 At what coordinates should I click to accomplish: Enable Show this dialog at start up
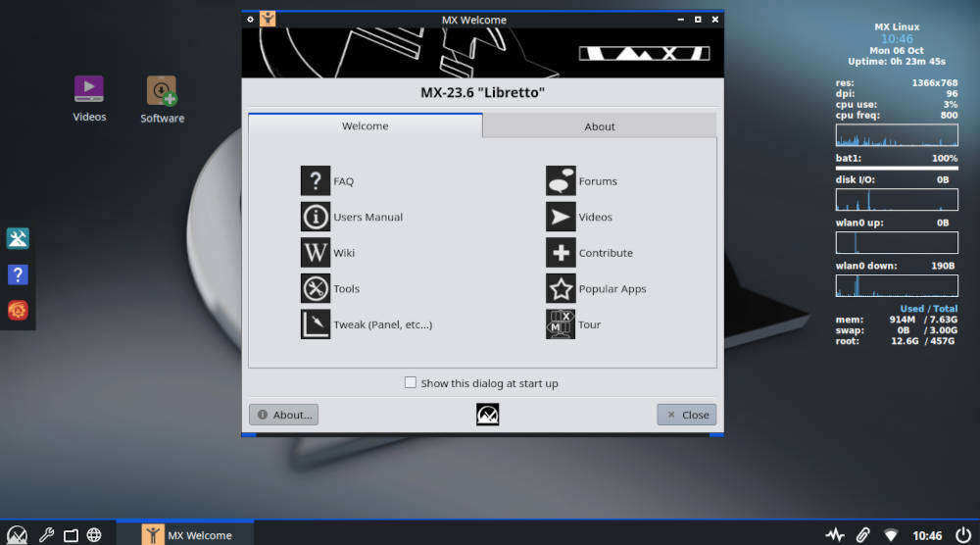(x=411, y=383)
